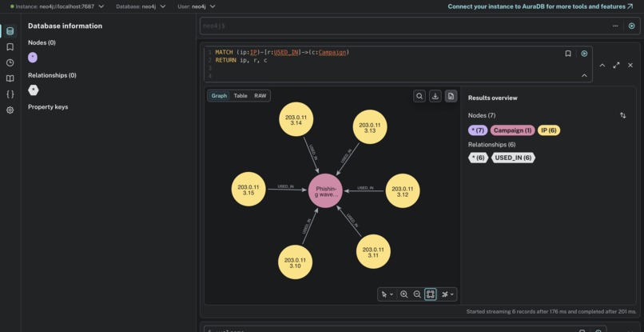Open the Settings gear icon in sidebar
The width and height of the screenshot is (644, 332).
pyautogui.click(x=10, y=110)
